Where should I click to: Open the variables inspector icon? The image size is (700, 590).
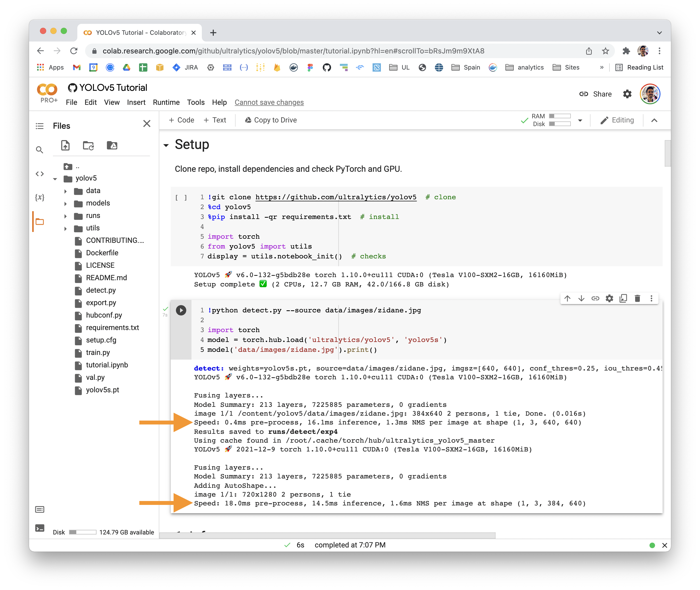40,197
